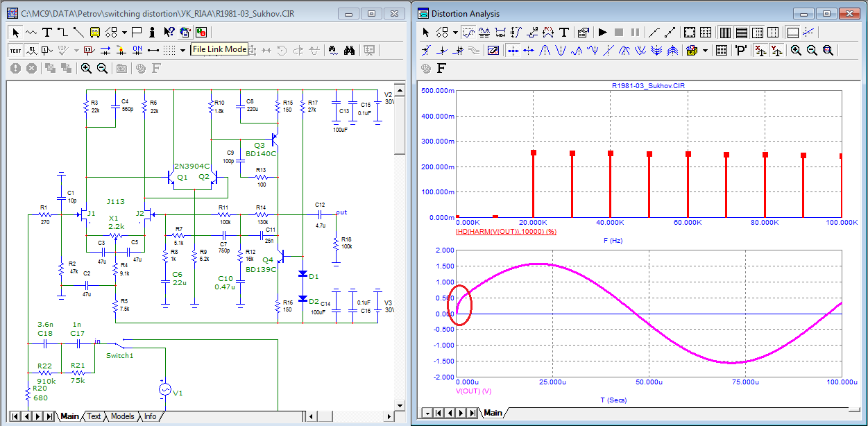
Task: Open the Info tab in schematic
Action: [x=150, y=416]
